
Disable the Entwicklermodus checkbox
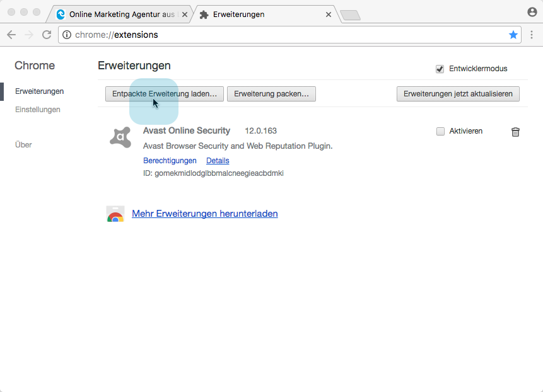(440, 69)
